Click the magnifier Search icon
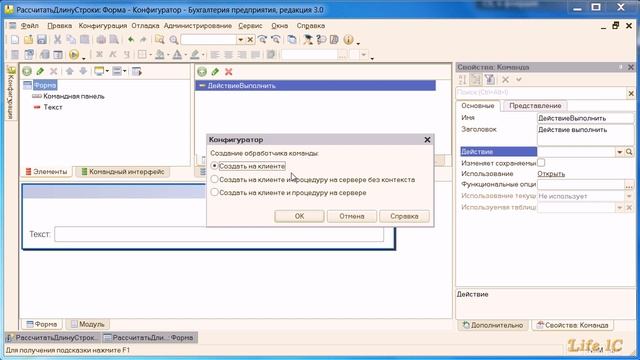 (x=173, y=40)
